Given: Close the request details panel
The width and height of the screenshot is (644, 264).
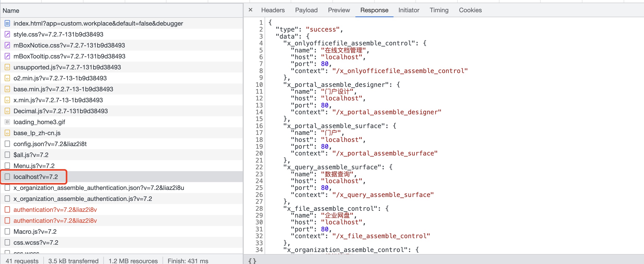Looking at the screenshot, I should (x=251, y=10).
